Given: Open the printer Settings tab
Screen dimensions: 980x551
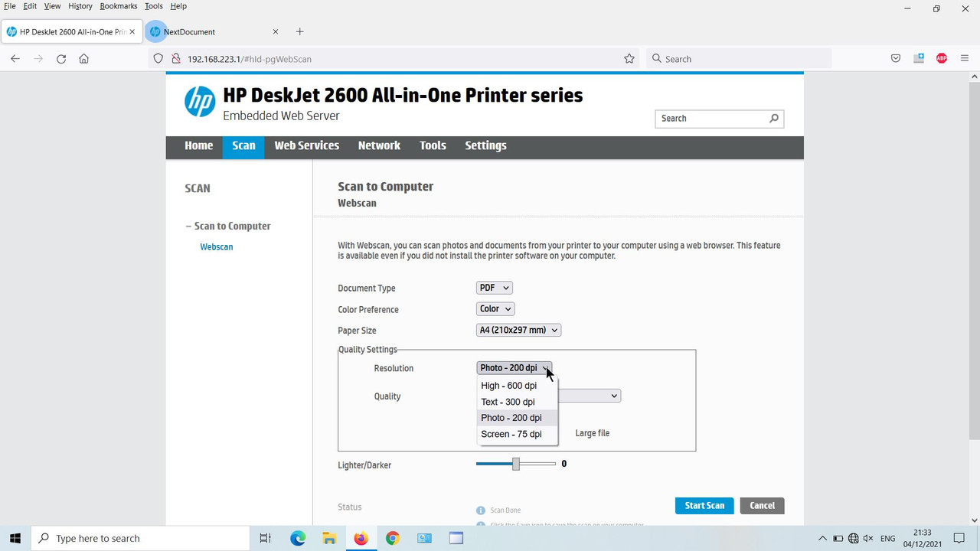Looking at the screenshot, I should [486, 145].
